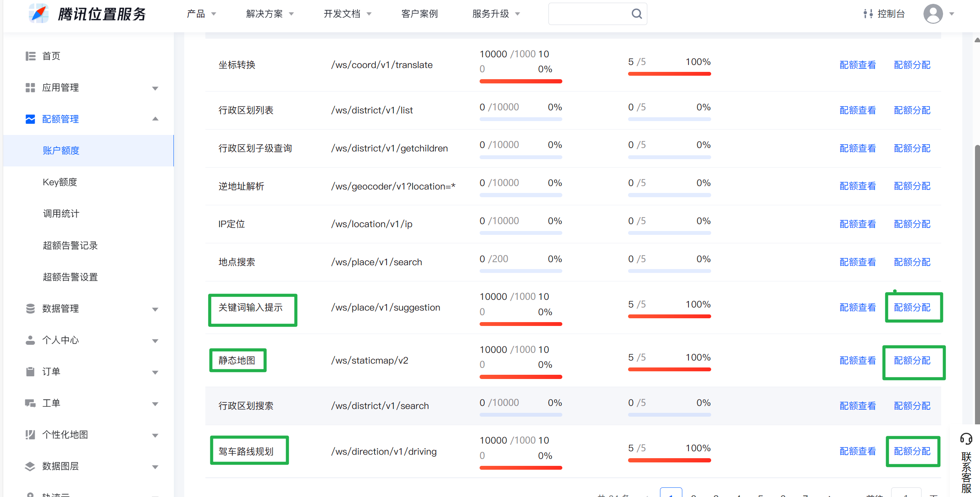Collapse the 配额管理 section
Image resolution: width=980 pixels, height=497 pixels.
click(x=155, y=119)
